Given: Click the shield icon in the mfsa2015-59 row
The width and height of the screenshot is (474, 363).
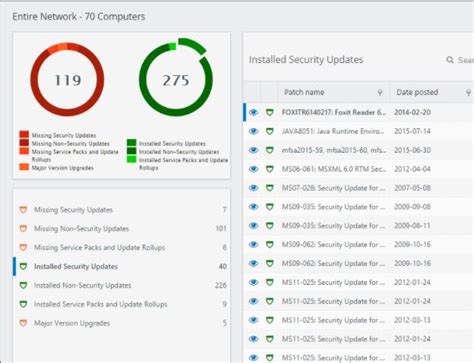Looking at the screenshot, I should click(x=270, y=150).
